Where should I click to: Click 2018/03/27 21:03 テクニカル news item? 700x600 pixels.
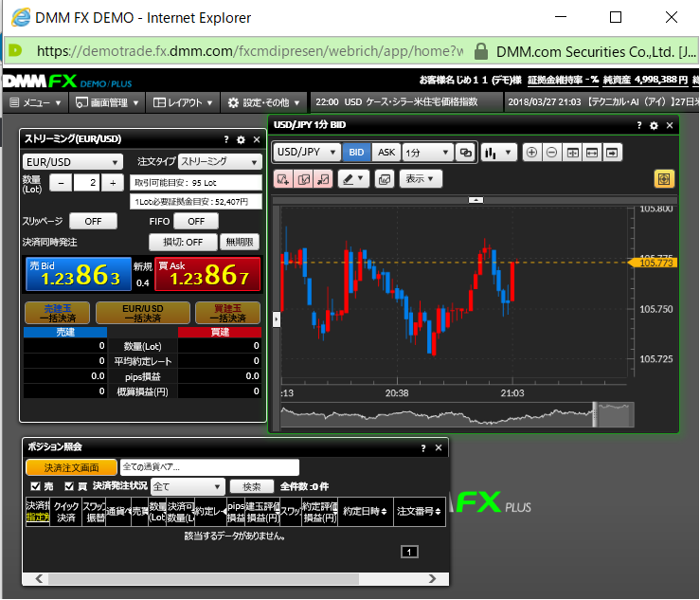(601, 102)
